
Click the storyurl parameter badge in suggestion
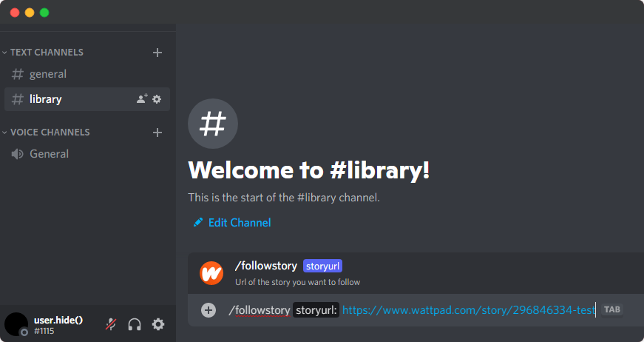(x=322, y=266)
